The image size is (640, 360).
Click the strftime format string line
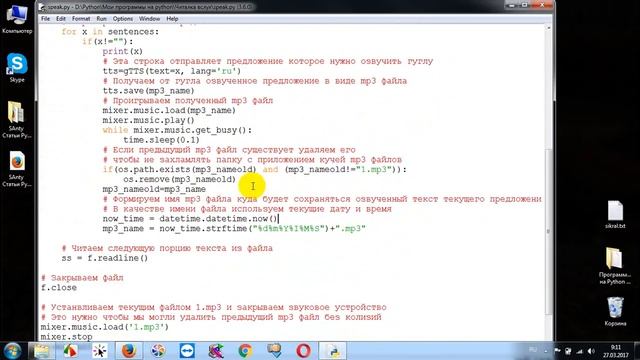234,228
